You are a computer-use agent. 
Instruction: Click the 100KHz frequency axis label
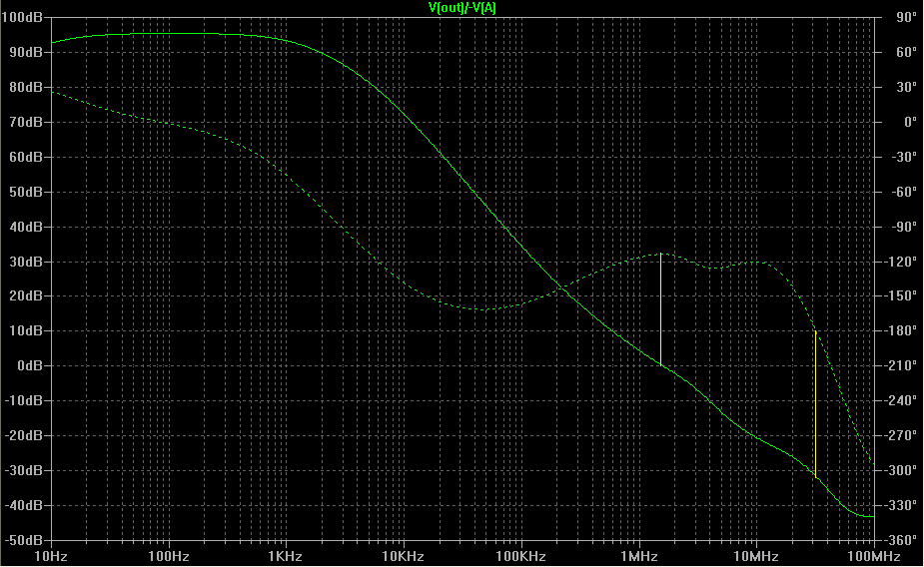[520, 556]
